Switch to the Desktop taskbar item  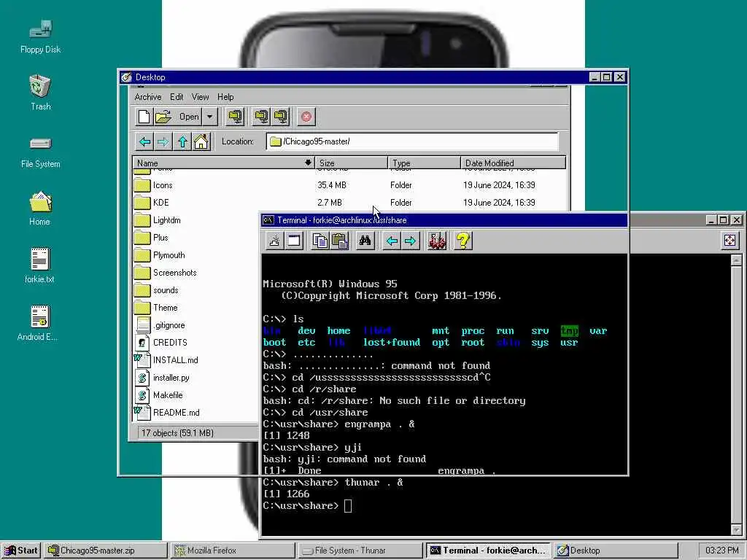tap(616, 551)
